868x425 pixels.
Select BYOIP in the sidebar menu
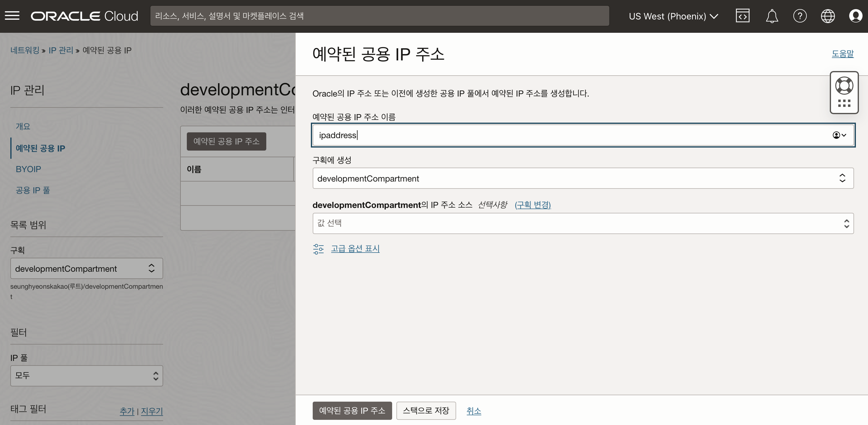[28, 169]
